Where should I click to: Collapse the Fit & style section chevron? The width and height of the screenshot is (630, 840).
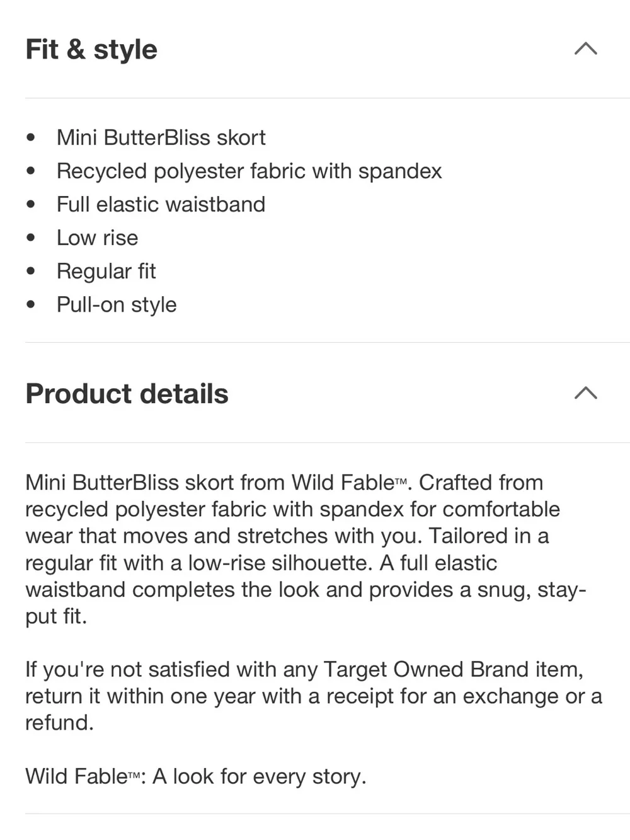pyautogui.click(x=586, y=49)
